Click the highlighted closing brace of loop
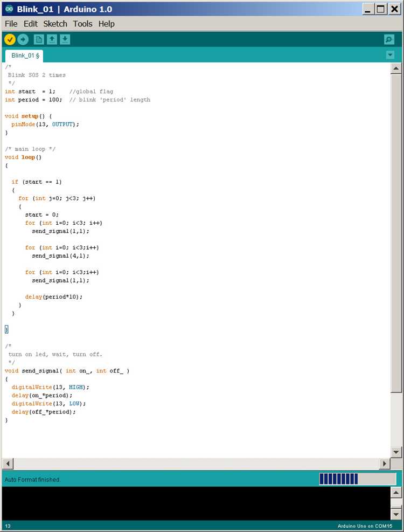 click(6, 329)
